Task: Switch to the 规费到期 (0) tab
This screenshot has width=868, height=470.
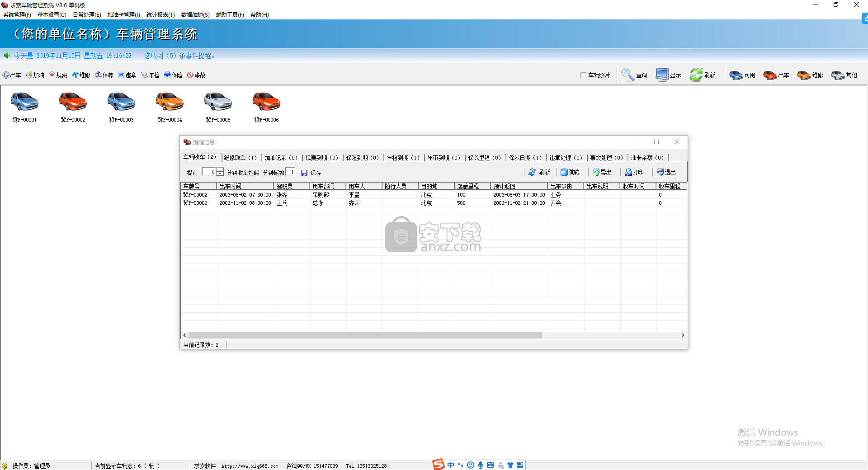Action: [322, 158]
